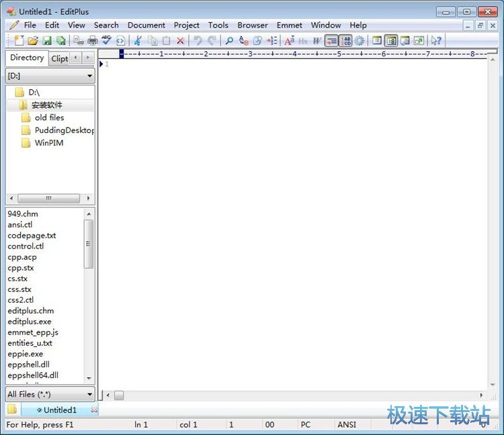
Task: Click the horizontal scrollbar under the editor
Action: tap(296, 395)
